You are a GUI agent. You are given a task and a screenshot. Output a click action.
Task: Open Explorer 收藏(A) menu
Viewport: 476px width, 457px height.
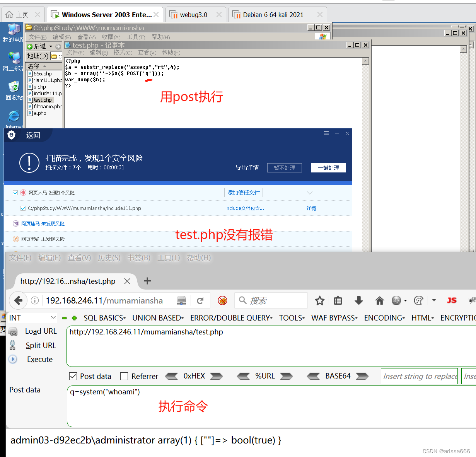(111, 37)
